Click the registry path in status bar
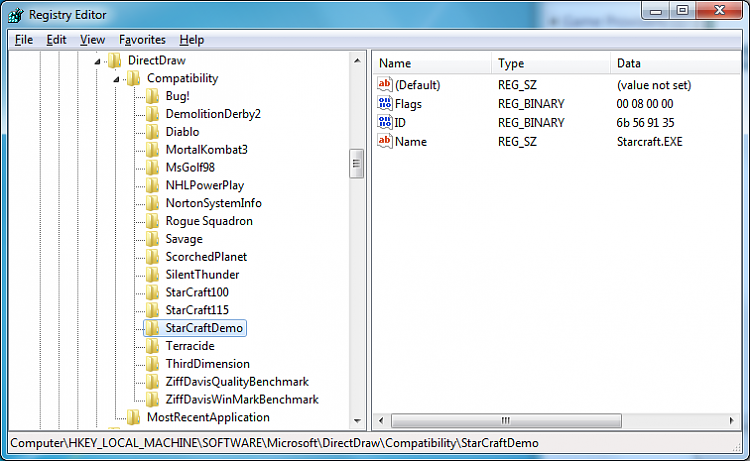The width and height of the screenshot is (750, 461). 275,443
